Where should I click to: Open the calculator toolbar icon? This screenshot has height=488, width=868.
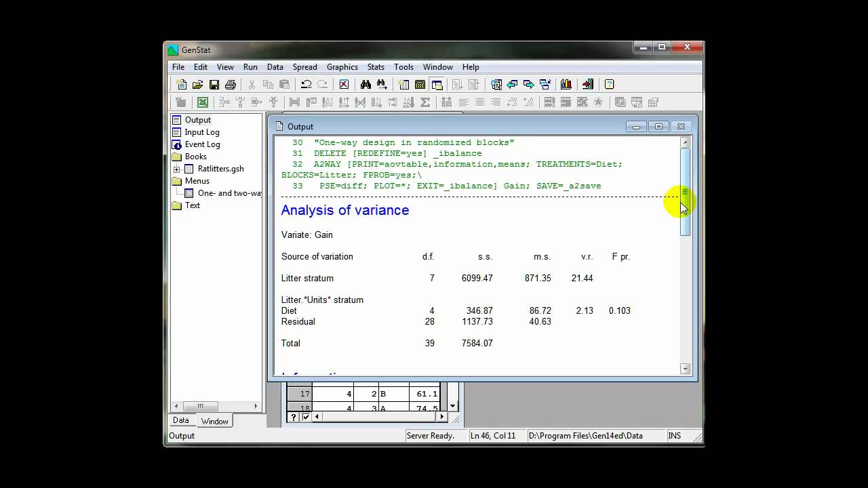pos(420,85)
